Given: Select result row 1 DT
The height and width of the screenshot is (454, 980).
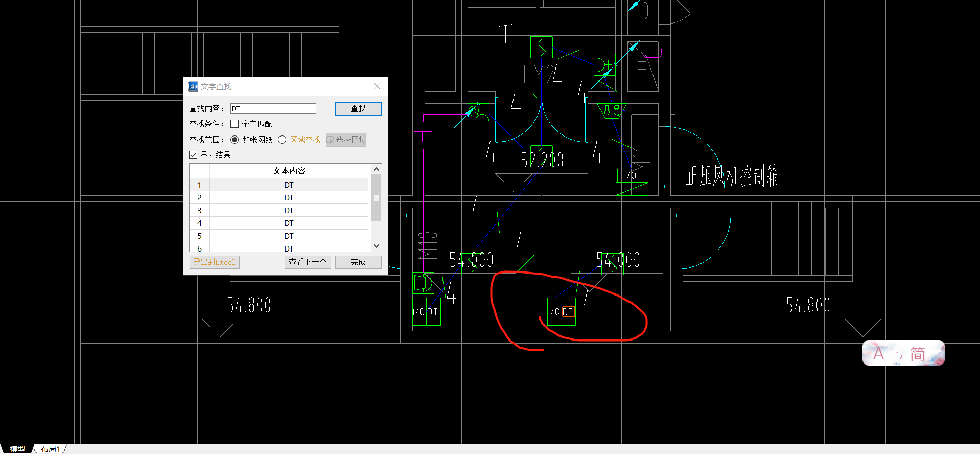Looking at the screenshot, I should [279, 185].
